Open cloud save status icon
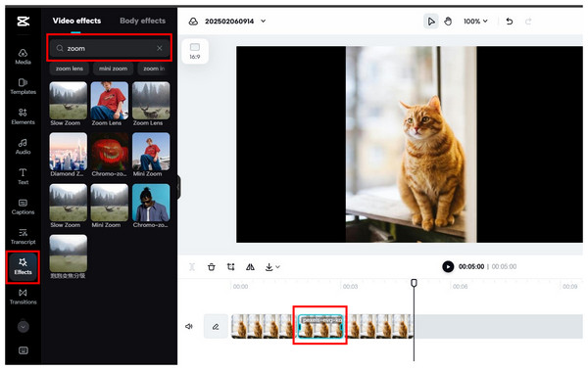 (x=193, y=22)
